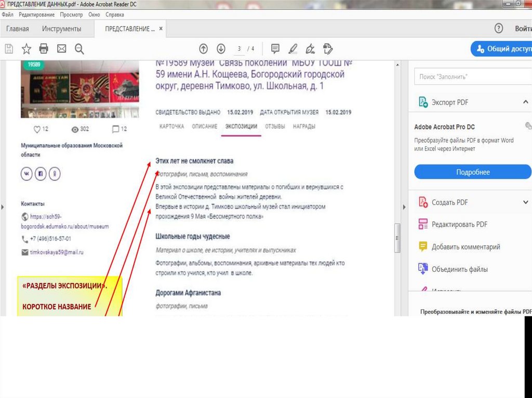The height and width of the screenshot is (398, 532).
Task: Open the Справка menu
Action: 114,15
